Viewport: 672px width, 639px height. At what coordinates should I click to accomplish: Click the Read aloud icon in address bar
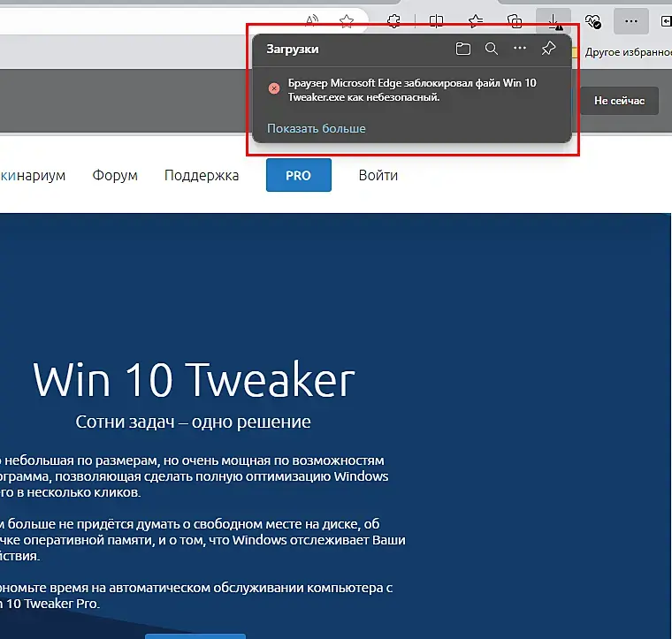[312, 20]
